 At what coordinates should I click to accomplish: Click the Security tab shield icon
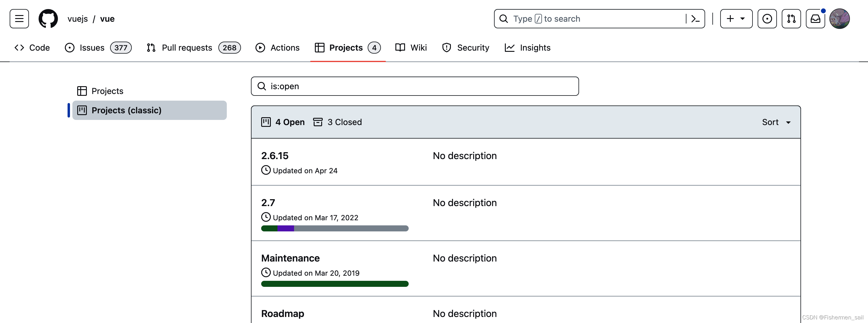click(446, 47)
